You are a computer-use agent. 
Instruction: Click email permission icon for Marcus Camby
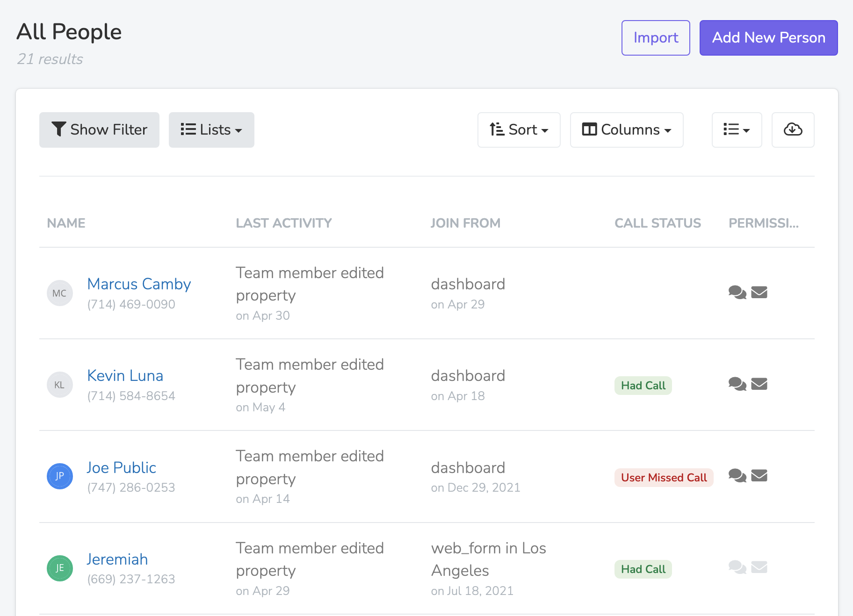[x=759, y=292]
